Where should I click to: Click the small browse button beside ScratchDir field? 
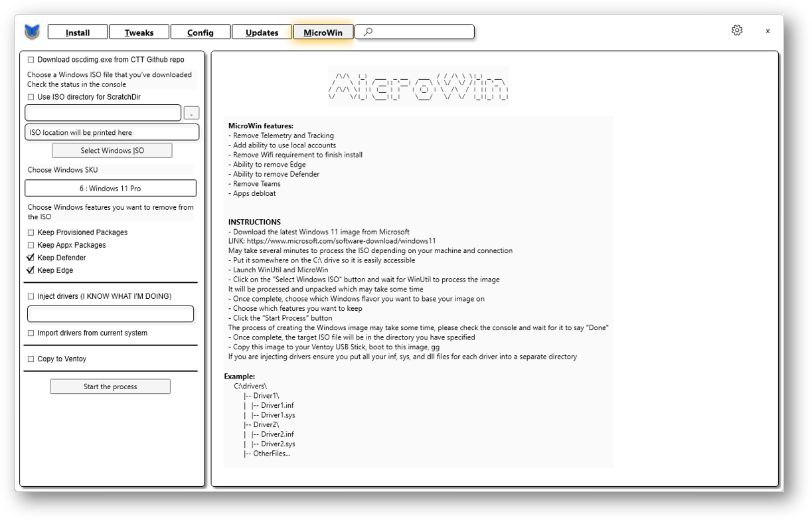tap(191, 114)
